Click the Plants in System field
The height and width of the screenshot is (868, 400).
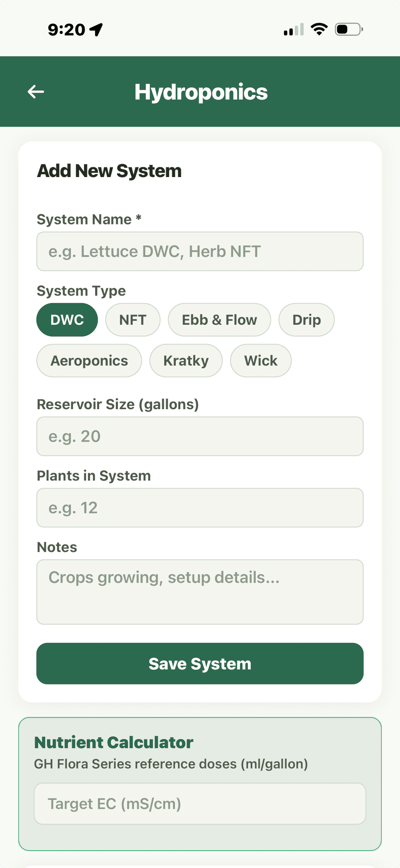point(200,508)
